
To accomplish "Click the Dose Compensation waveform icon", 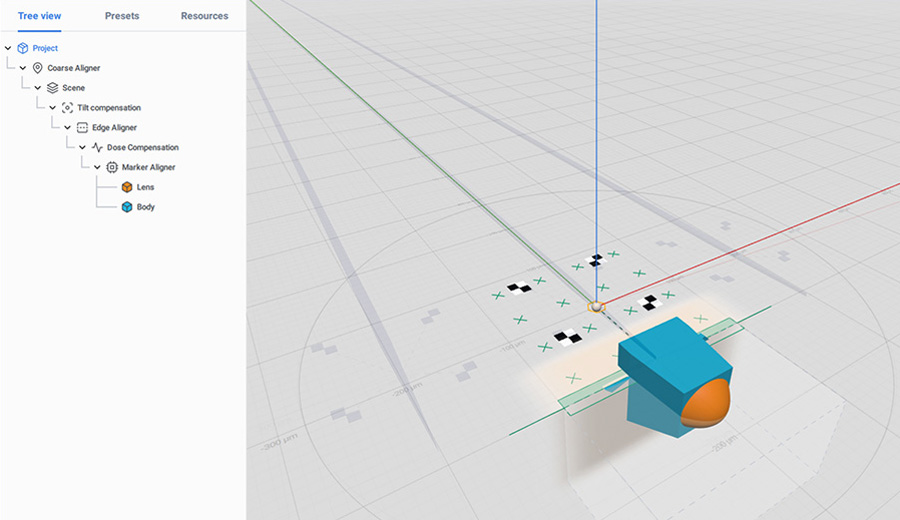I will pos(97,148).
